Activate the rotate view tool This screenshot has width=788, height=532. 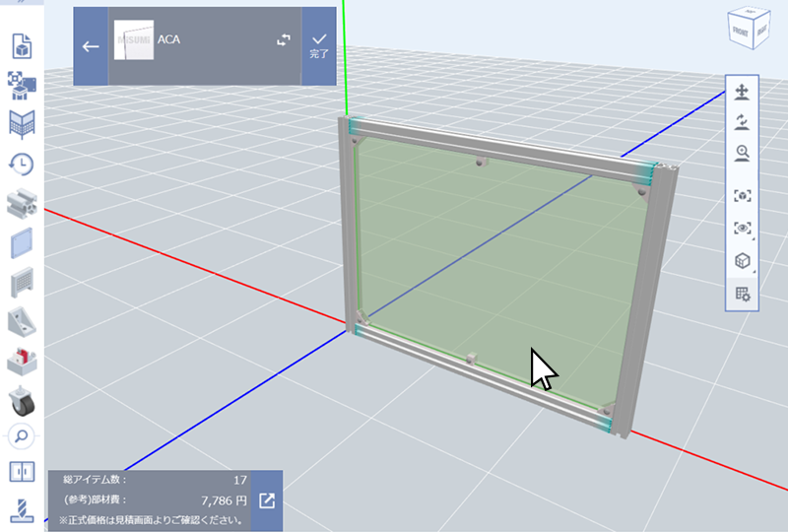[743, 123]
